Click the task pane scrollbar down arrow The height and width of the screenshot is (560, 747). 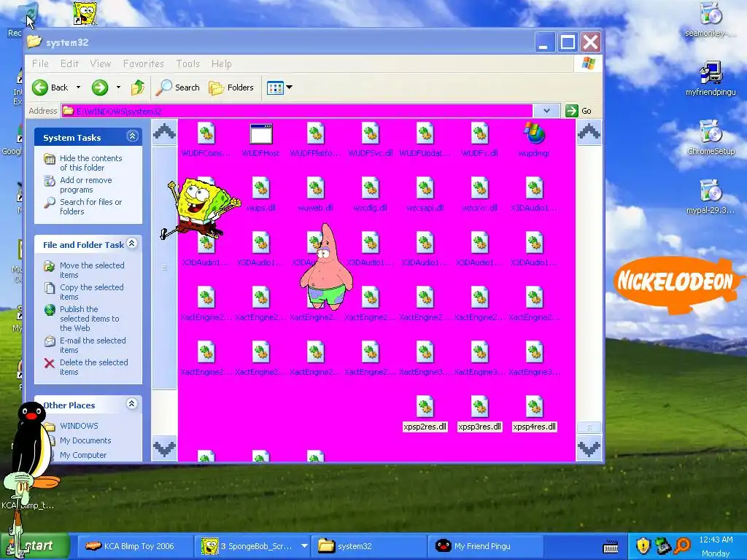[x=164, y=448]
